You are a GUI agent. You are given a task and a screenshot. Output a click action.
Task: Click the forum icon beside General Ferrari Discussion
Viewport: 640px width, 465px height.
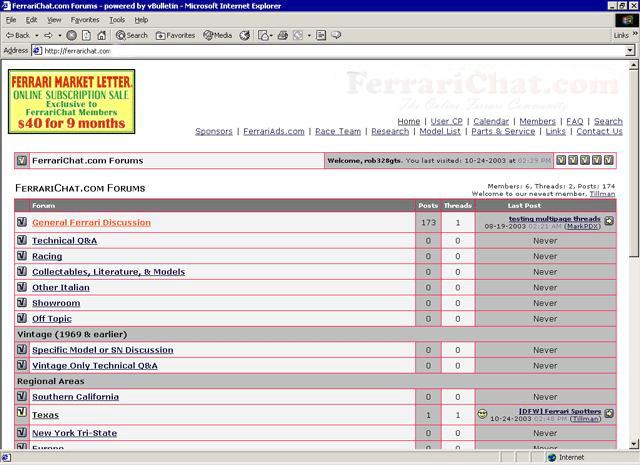point(22,222)
